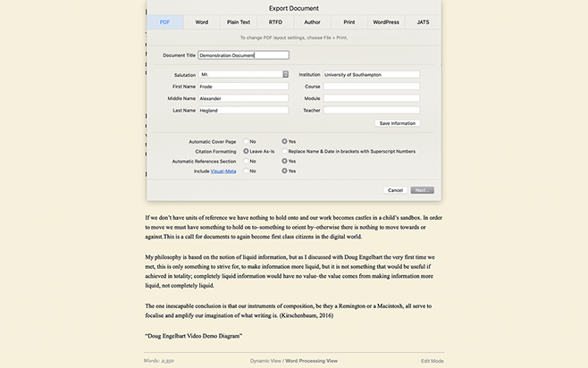Click the Next button
The image size is (588, 368).
click(x=422, y=190)
